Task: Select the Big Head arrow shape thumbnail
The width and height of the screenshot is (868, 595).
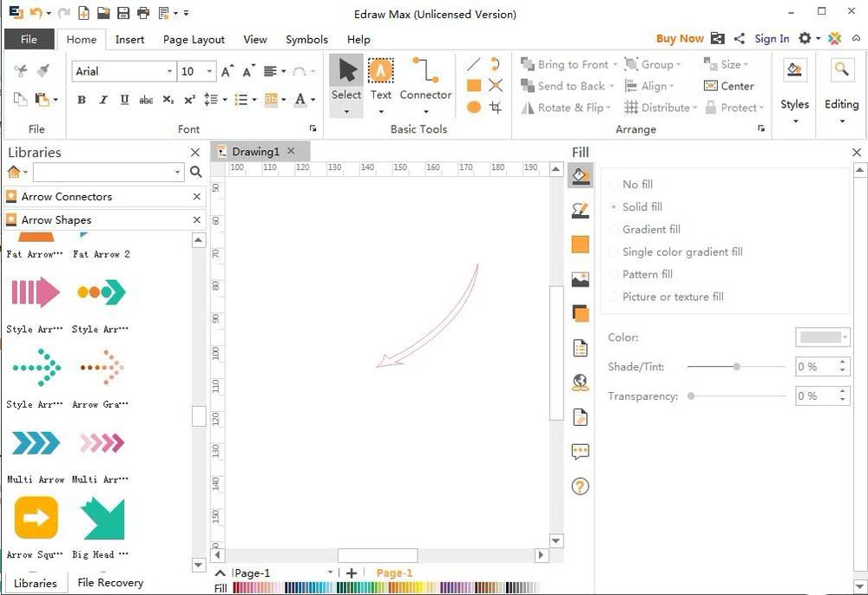Action: point(102,519)
